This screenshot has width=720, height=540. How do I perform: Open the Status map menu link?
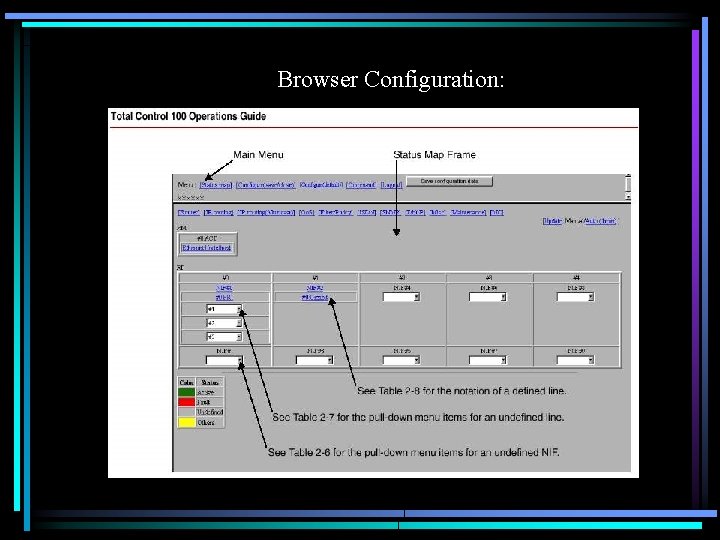215,185
